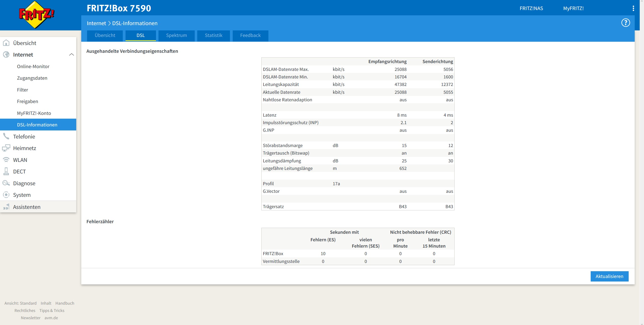Click the Heimnetz network icon

(x=6, y=148)
